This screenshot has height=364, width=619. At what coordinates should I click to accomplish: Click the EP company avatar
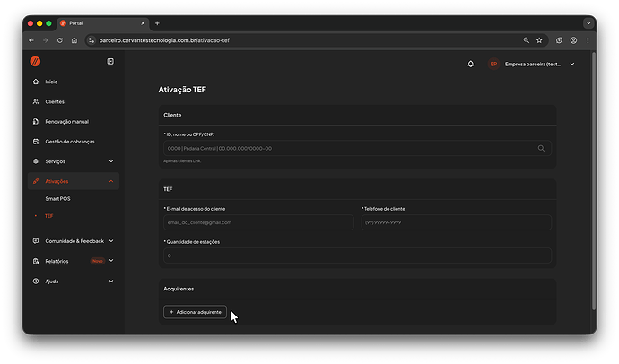click(x=493, y=64)
